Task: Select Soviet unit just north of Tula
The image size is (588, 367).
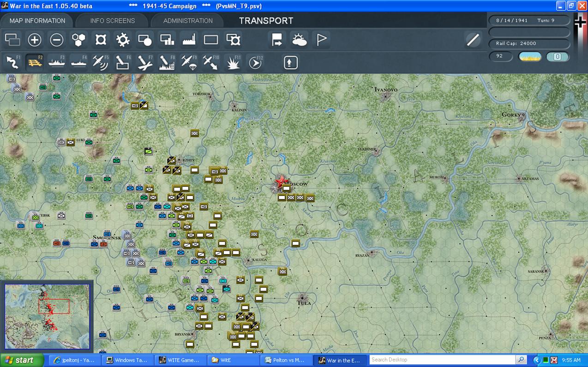Action: coord(282,272)
